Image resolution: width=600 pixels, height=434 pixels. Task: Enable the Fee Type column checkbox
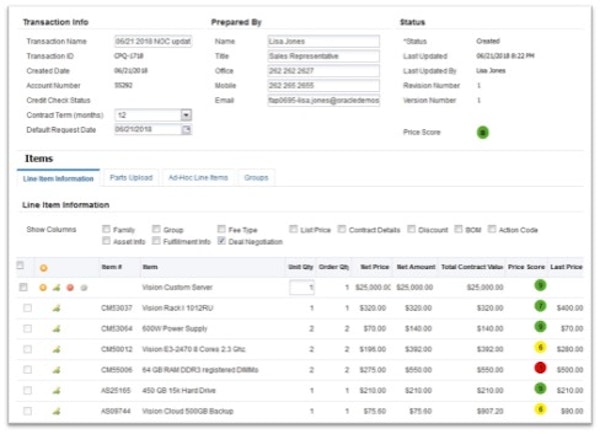[x=221, y=229]
